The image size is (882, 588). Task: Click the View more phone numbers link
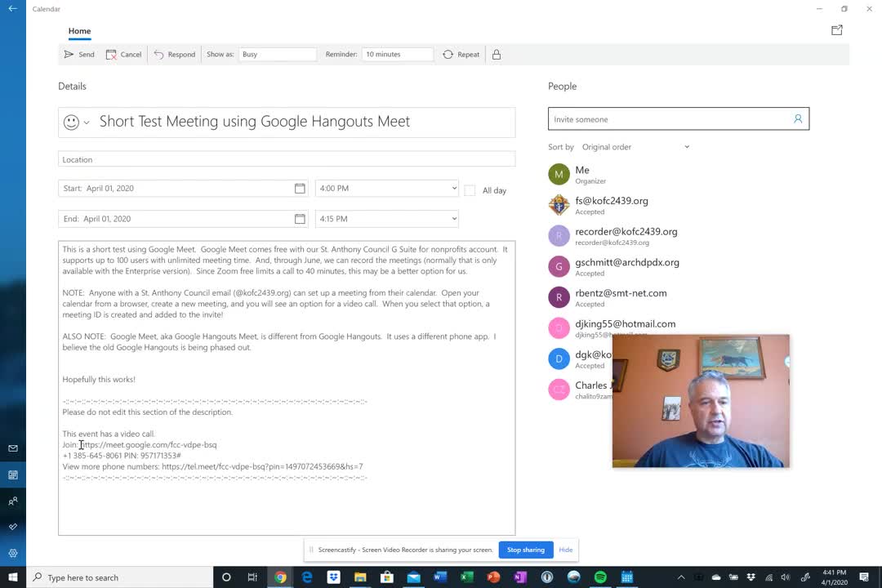[x=262, y=466]
